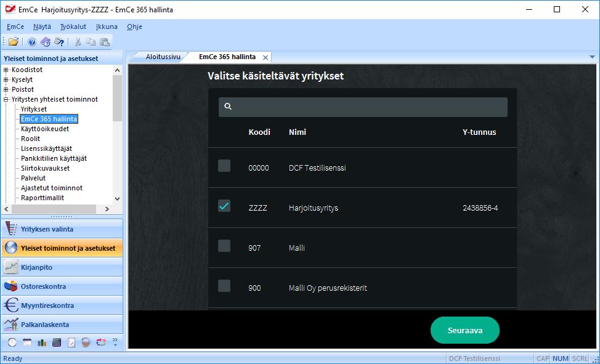
Task: Click the EmCe 365 hallinta tree item
Action: click(x=49, y=119)
